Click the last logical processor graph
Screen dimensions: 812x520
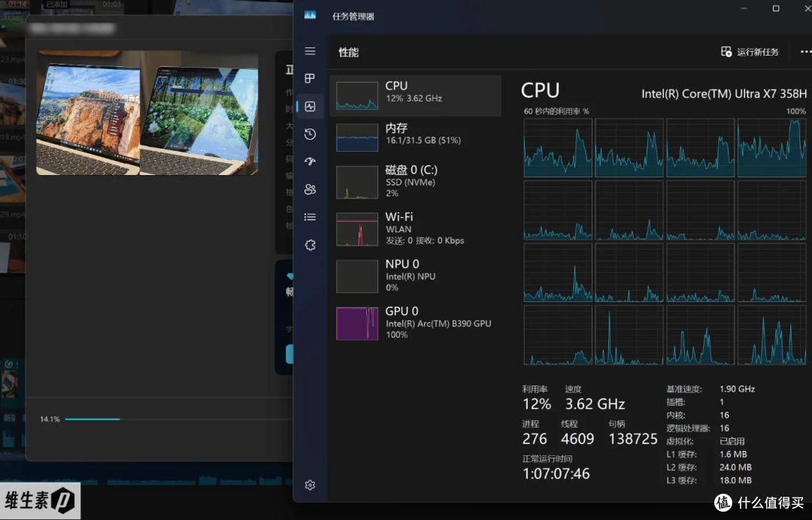771,334
